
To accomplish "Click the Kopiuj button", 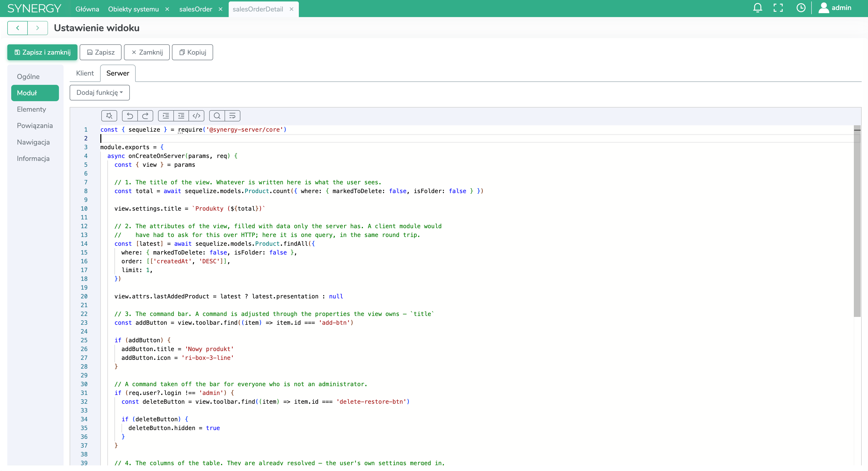I will (x=192, y=52).
